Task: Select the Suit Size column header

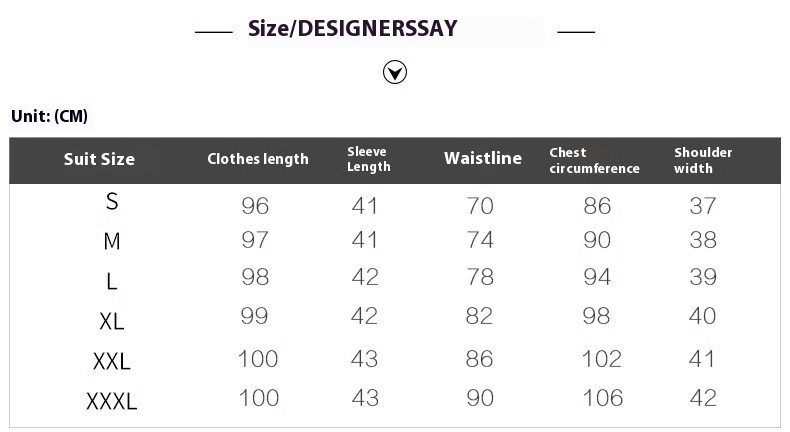Action: (x=99, y=159)
